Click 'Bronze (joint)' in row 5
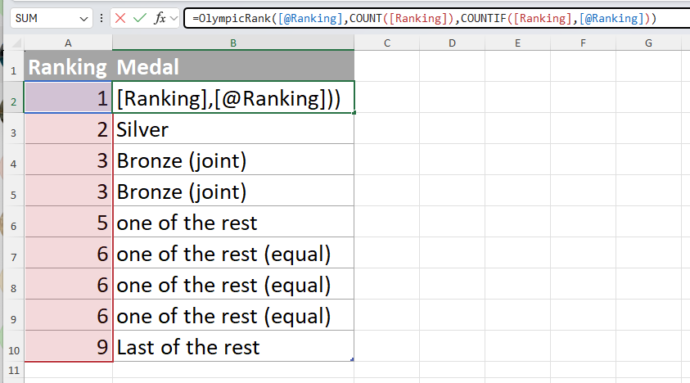The height and width of the screenshot is (383, 690). tap(233, 191)
